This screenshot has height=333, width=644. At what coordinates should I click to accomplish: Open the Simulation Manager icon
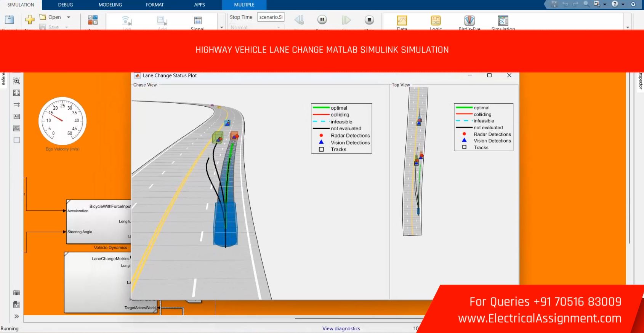(503, 20)
